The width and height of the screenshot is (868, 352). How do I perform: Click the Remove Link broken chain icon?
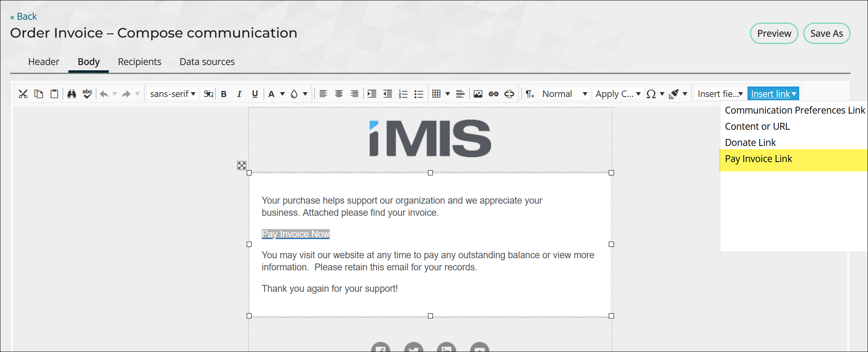[509, 94]
